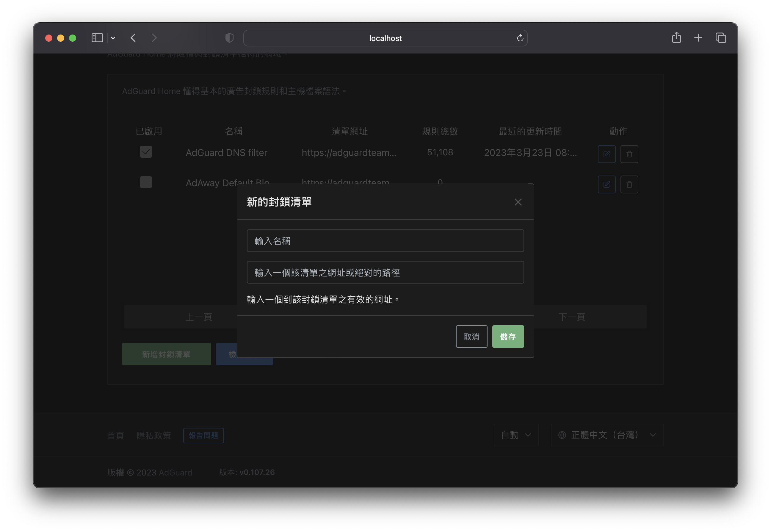Show the tab overview

tap(720, 38)
